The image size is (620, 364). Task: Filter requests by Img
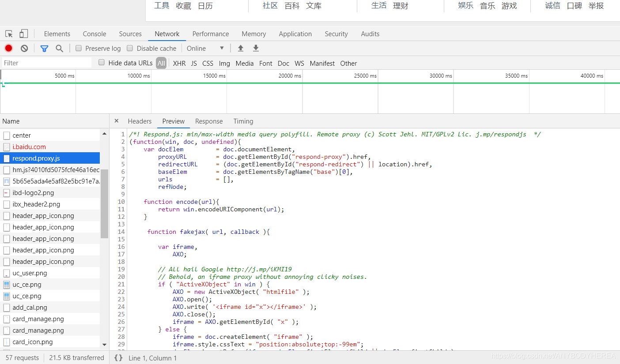[224, 63]
